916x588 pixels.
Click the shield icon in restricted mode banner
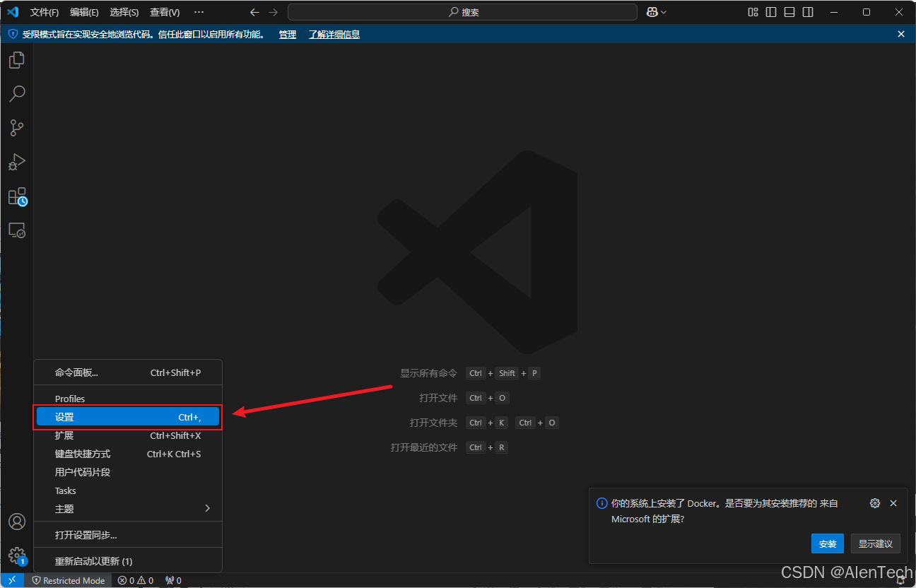point(13,34)
